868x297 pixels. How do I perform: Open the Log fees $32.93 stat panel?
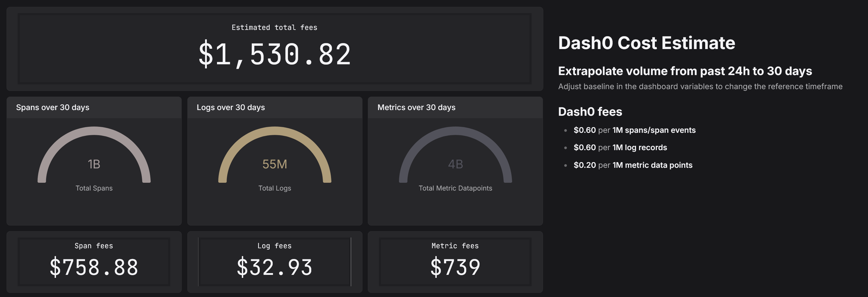point(275,262)
